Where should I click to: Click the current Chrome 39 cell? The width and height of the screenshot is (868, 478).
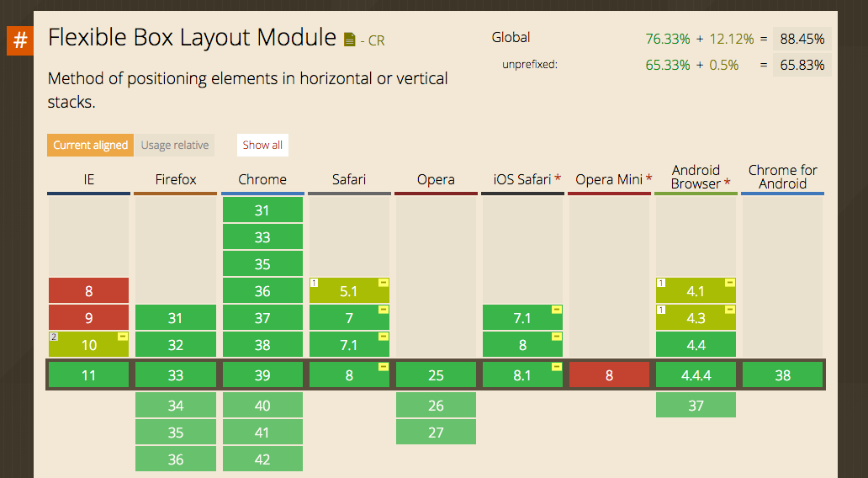(x=262, y=375)
